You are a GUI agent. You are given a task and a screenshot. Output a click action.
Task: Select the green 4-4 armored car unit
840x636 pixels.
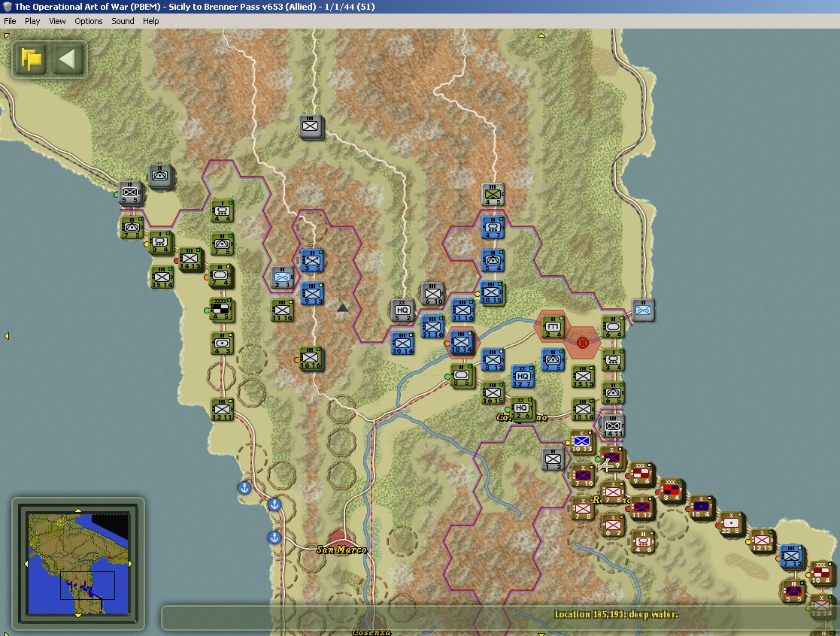(223, 211)
